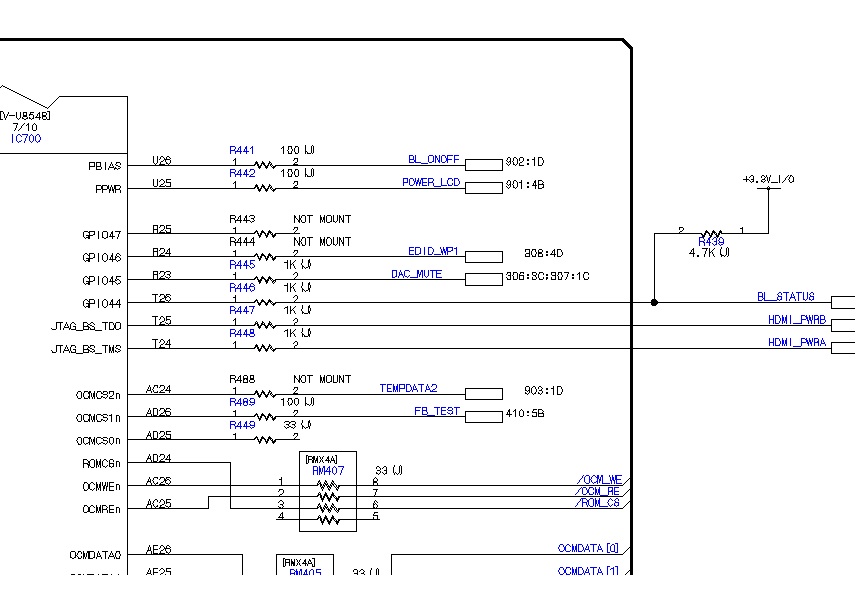This screenshot has height=606, width=864.
Task: Click the U26 pin number
Action: click(x=161, y=160)
